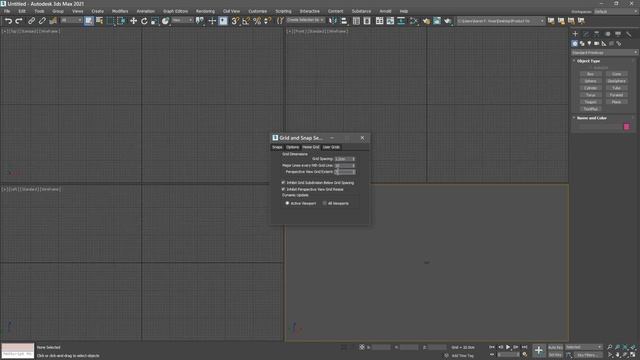Open the Standard Primitives dropdown

[x=604, y=53]
